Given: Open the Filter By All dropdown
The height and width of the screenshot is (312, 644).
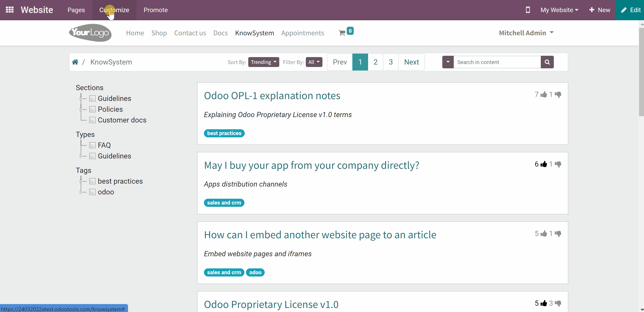Looking at the screenshot, I should tap(314, 62).
